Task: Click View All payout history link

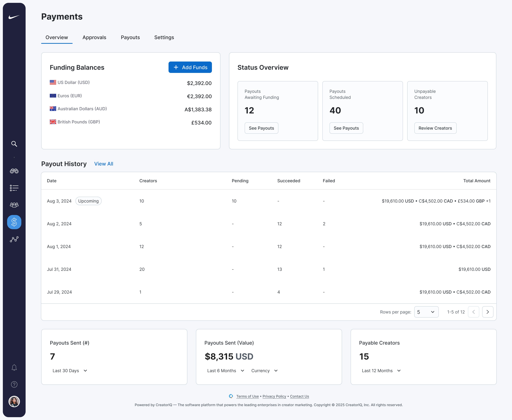Action: [x=103, y=164]
